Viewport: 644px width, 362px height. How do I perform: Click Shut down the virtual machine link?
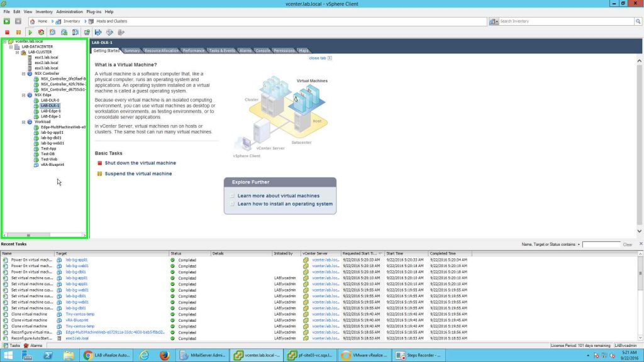coord(140,163)
